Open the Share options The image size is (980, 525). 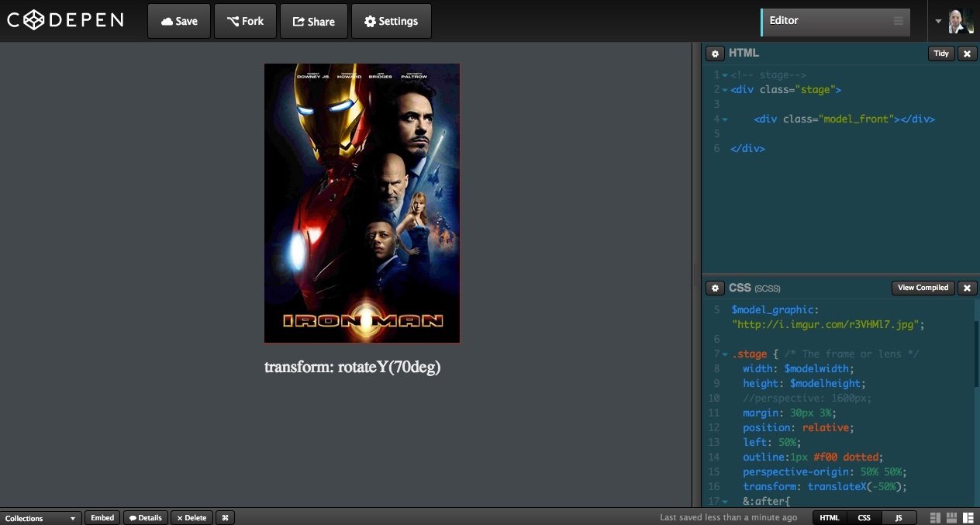tap(314, 21)
